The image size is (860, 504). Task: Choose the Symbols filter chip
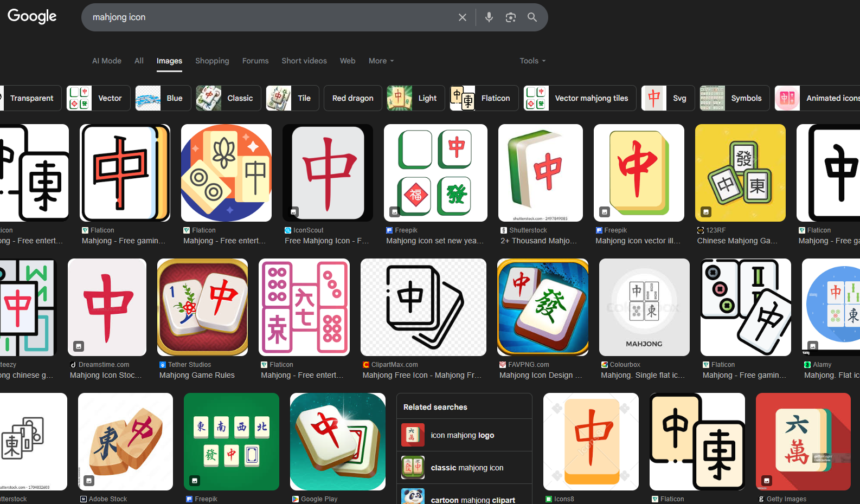(x=735, y=98)
